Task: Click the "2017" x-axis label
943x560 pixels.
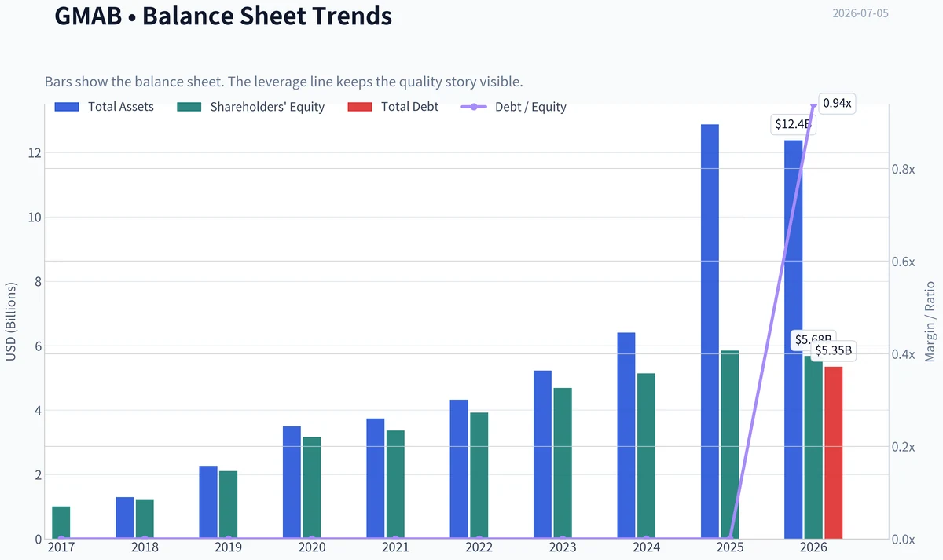Action: [61, 547]
